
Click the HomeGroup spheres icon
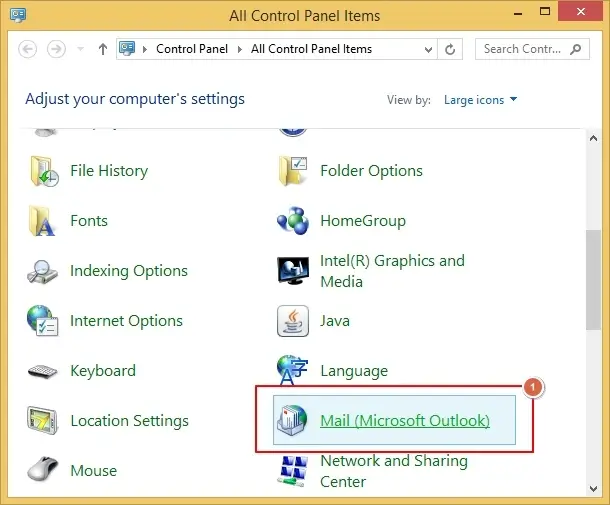click(293, 221)
